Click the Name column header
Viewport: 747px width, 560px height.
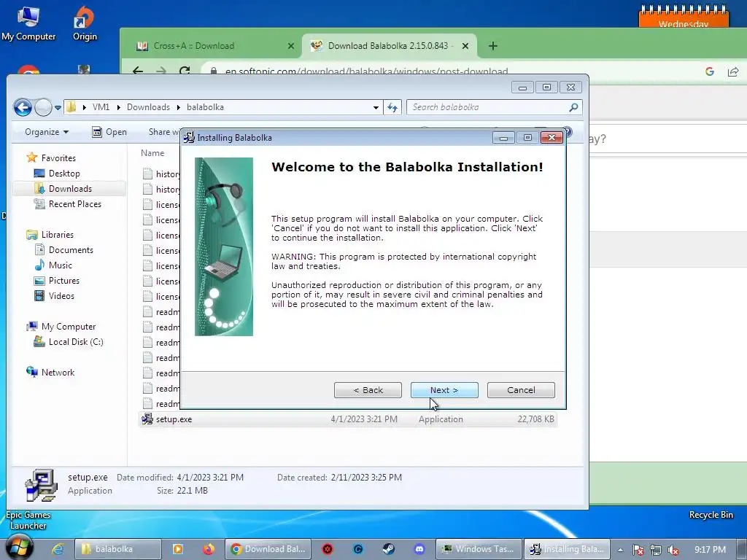tap(152, 153)
